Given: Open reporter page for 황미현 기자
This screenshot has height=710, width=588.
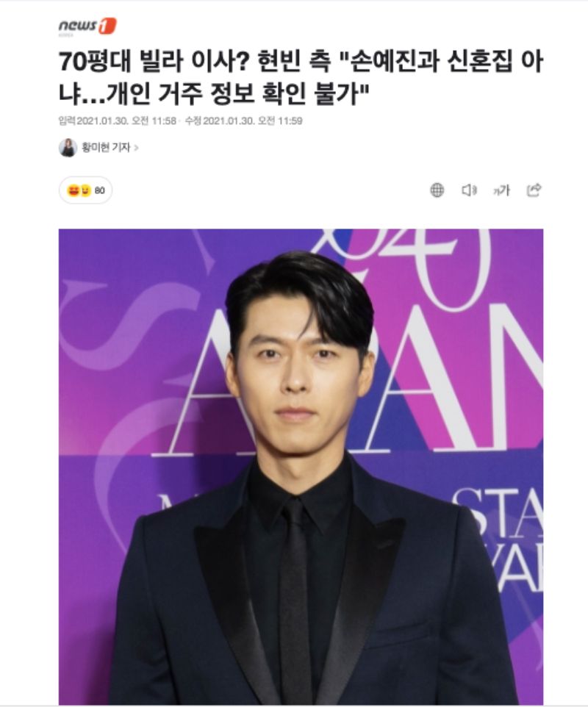Looking at the screenshot, I should [106, 147].
